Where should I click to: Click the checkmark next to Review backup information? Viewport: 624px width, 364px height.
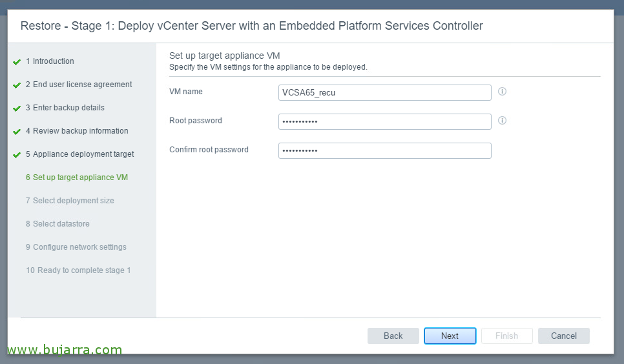pyautogui.click(x=17, y=132)
